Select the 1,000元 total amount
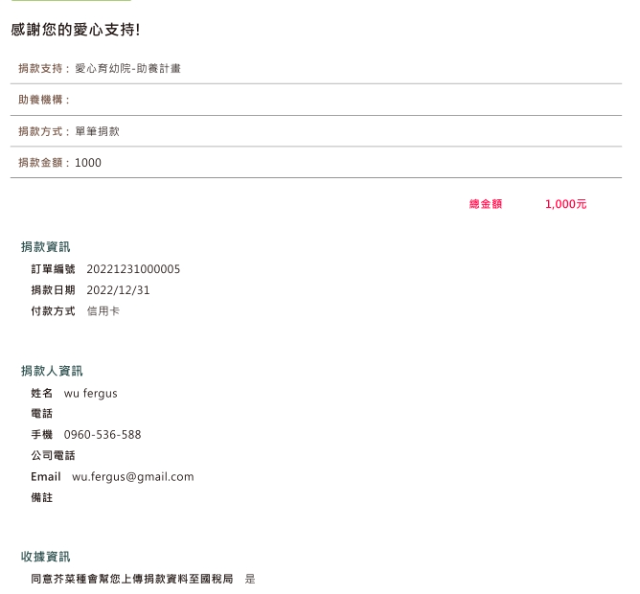The image size is (640, 594). 565,204
